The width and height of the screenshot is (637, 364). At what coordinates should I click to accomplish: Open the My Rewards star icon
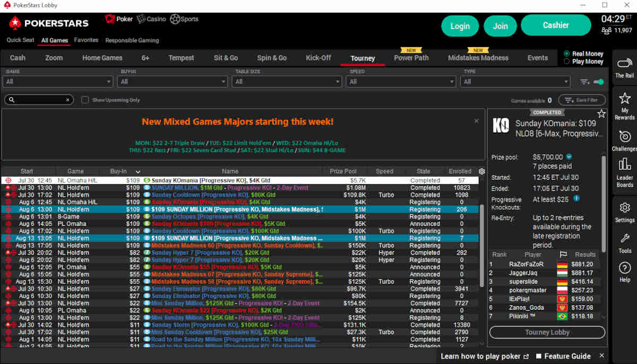624,98
